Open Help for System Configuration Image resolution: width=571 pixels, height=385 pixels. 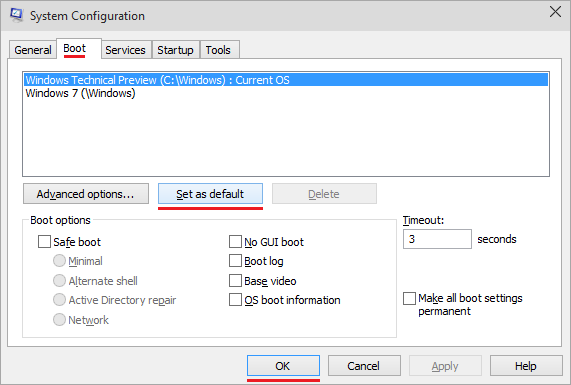click(526, 365)
